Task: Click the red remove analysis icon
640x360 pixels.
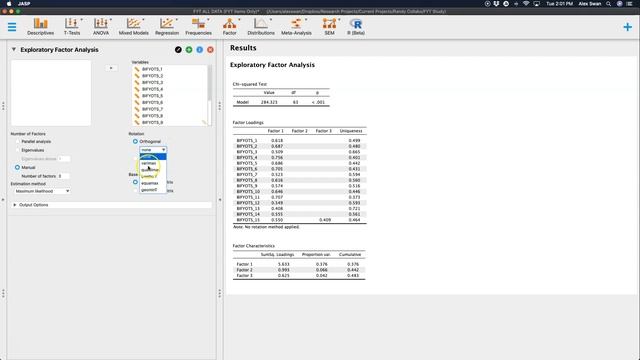Action: 210,50
